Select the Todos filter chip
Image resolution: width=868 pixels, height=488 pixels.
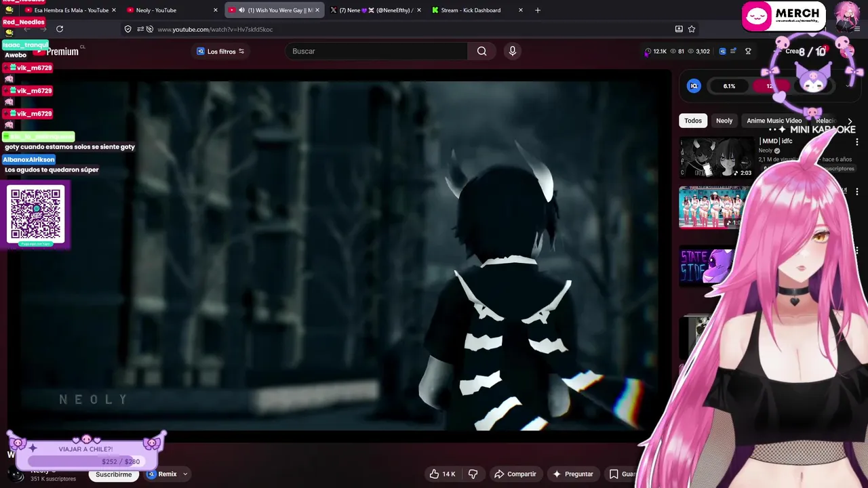pos(693,121)
